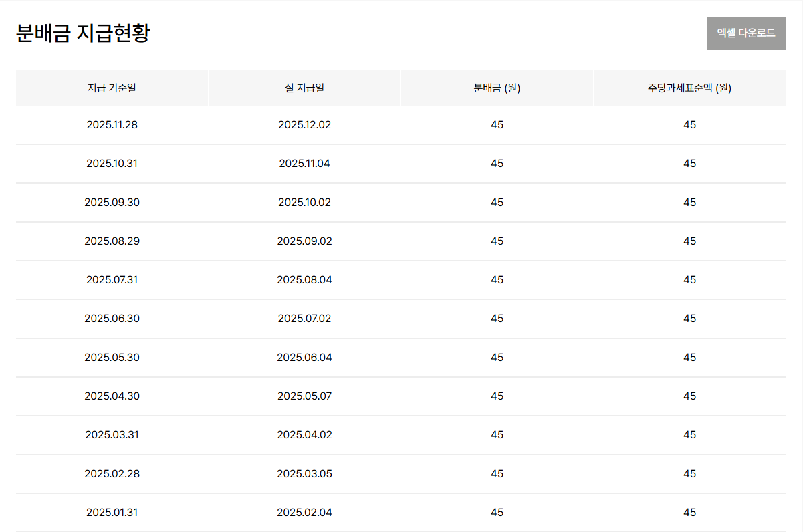Click the 지급 기준일 column header

(x=112, y=88)
